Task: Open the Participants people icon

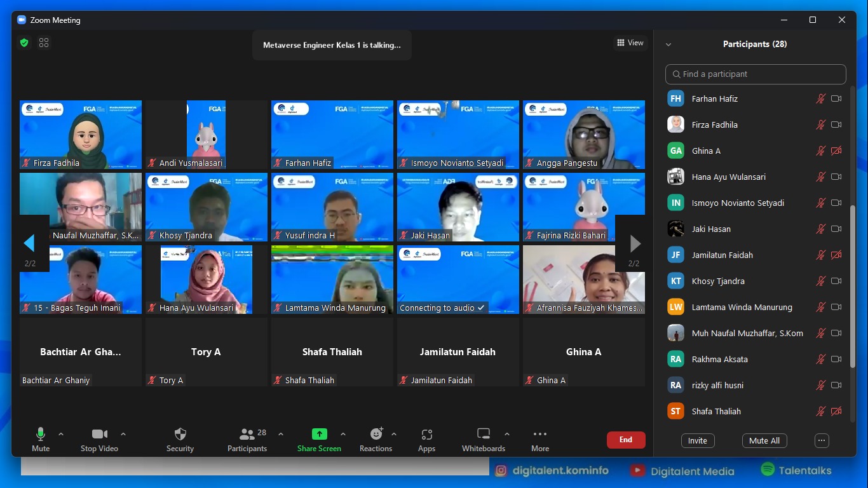Action: click(x=247, y=435)
